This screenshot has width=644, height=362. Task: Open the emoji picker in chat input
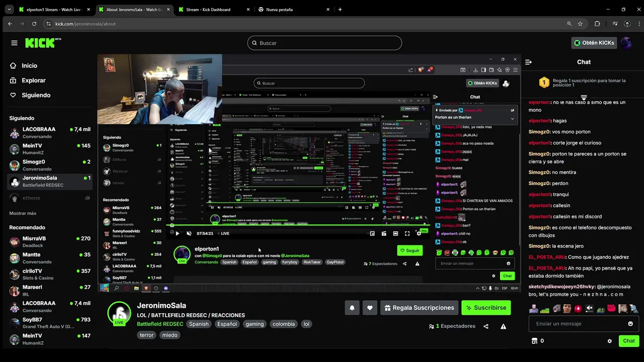point(630,324)
